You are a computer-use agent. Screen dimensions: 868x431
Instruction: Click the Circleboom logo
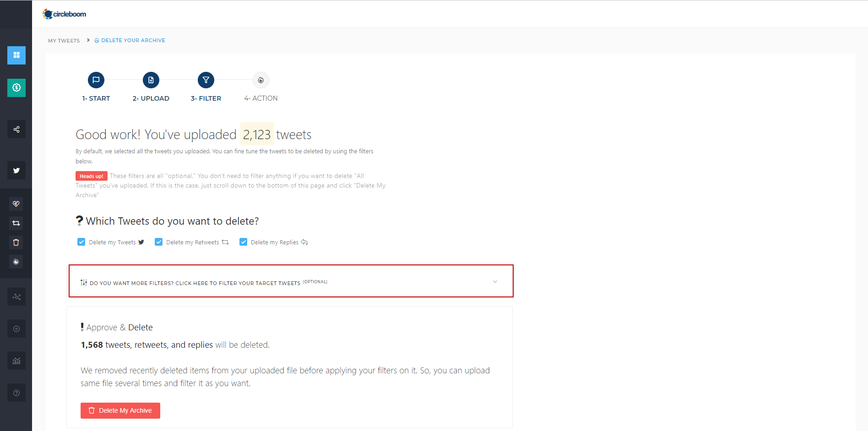pos(64,14)
